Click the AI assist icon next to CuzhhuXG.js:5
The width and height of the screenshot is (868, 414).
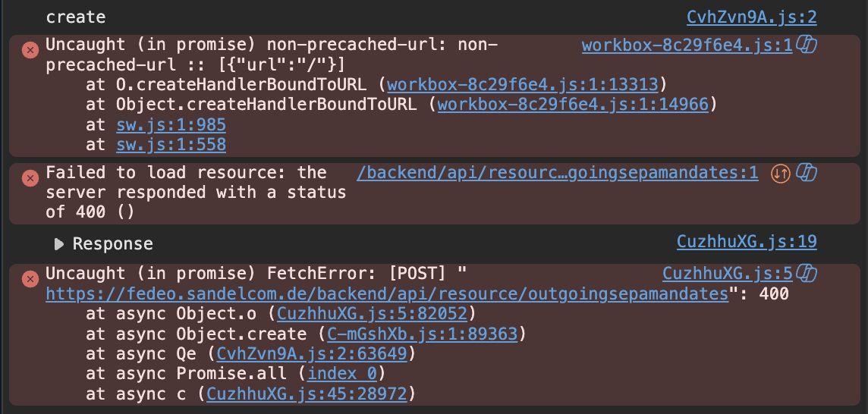pyautogui.click(x=807, y=274)
